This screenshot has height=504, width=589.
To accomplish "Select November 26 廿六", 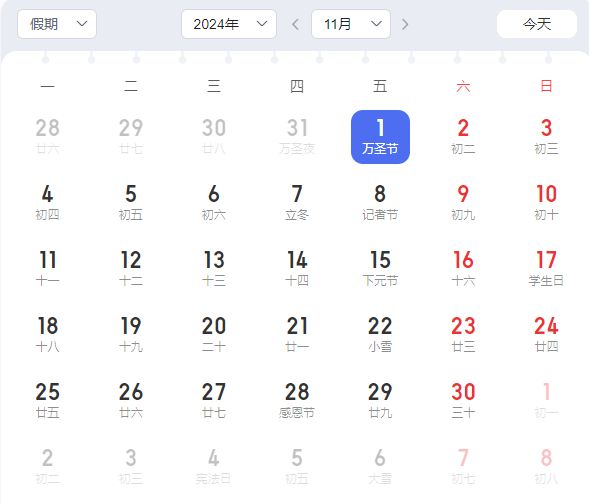I will pos(131,401).
